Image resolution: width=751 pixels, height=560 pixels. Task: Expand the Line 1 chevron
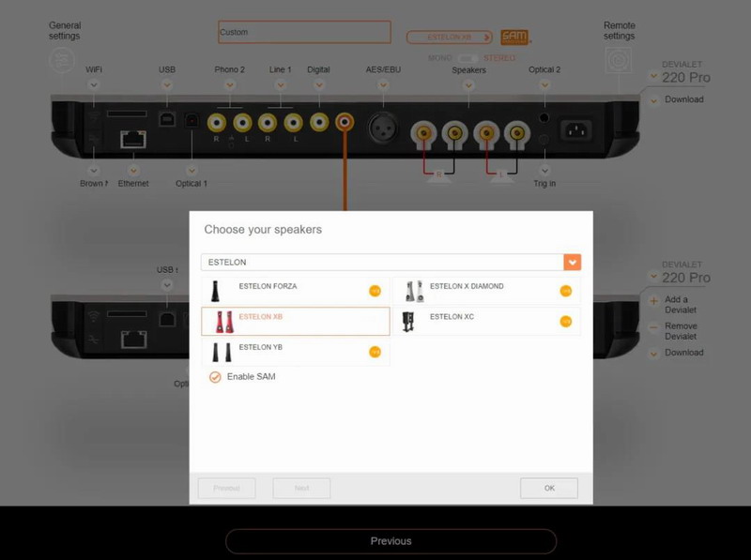(x=281, y=85)
